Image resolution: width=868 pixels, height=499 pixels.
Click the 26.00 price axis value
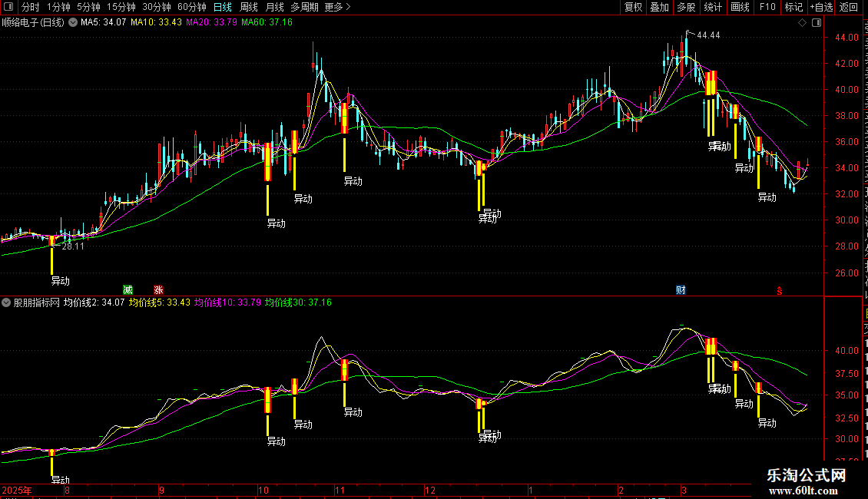pyautogui.click(x=847, y=273)
